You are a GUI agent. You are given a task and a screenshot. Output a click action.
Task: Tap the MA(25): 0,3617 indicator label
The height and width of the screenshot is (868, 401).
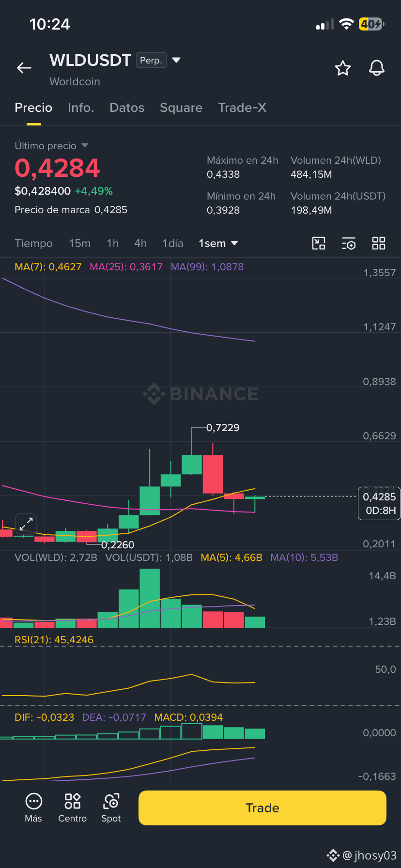pyautogui.click(x=126, y=267)
